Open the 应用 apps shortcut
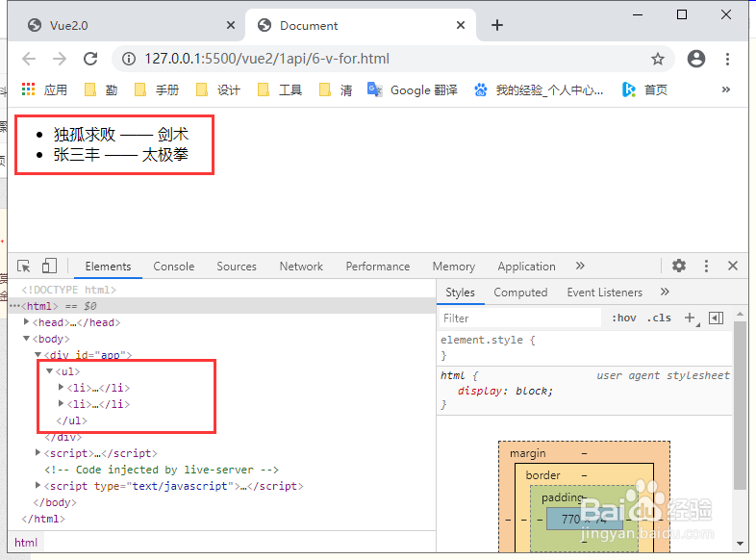 (x=44, y=89)
